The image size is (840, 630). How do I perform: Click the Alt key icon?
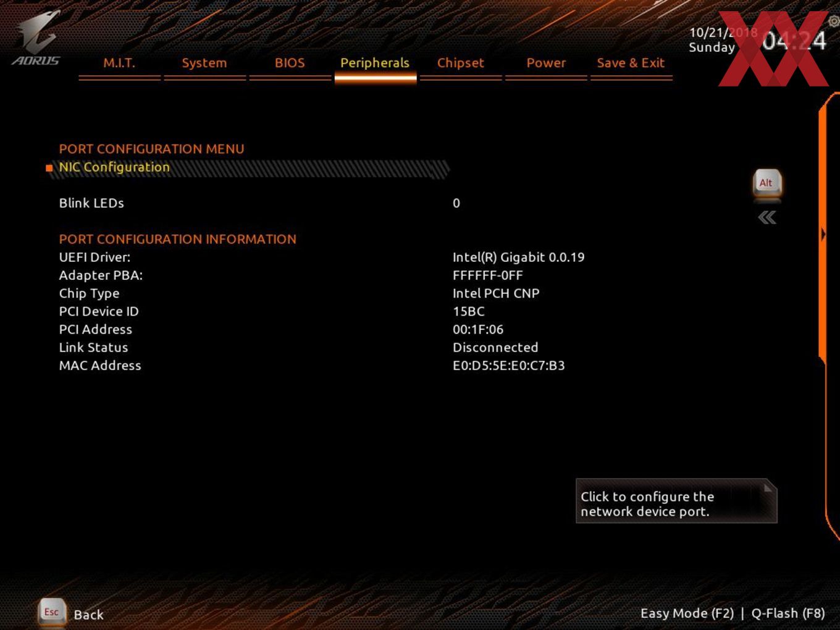(767, 183)
